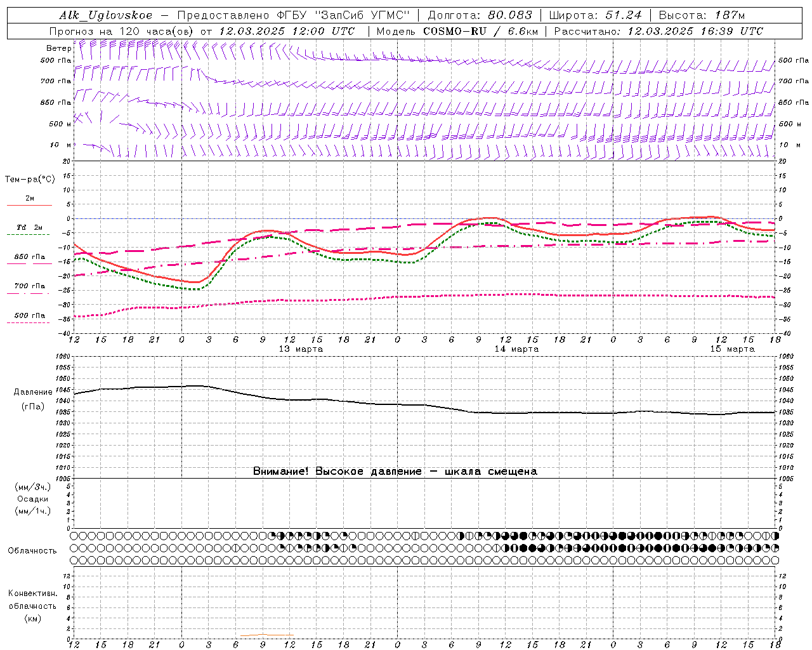Click the 850 гПа entry in temperature legend
Image resolution: width=812 pixels, height=650 pixels.
pyautogui.click(x=30, y=257)
